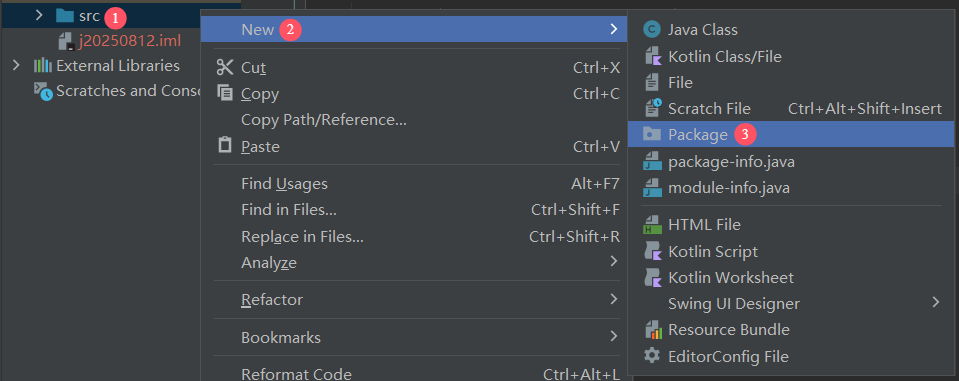This screenshot has height=381, width=959.
Task: Select the j20250812.iml file
Action: (x=130, y=41)
